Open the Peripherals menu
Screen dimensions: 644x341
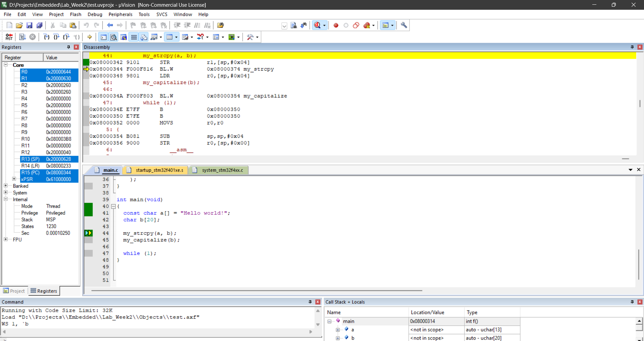coord(120,14)
